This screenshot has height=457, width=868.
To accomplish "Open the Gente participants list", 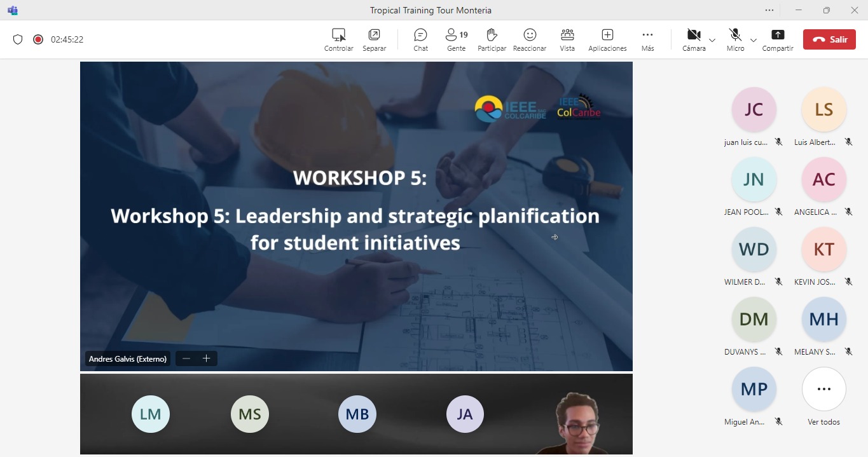I will tap(456, 39).
